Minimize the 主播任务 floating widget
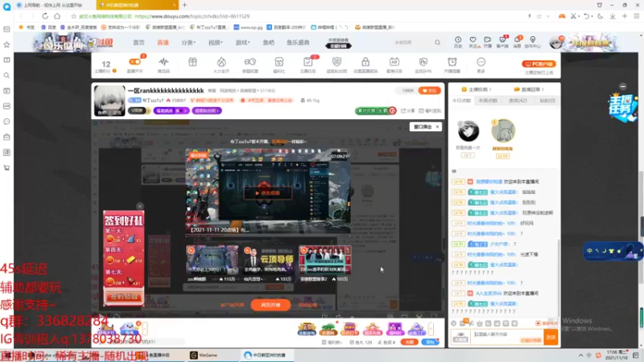 [x=622, y=87]
